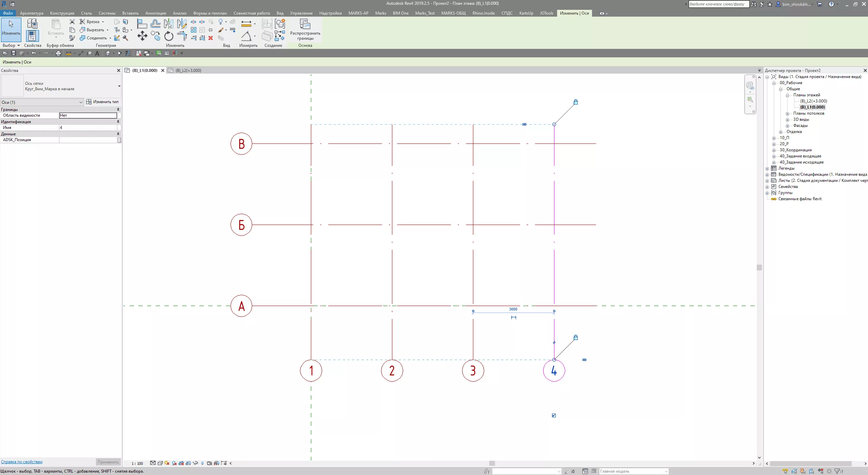Click Распространить границы button

pyautogui.click(x=305, y=30)
